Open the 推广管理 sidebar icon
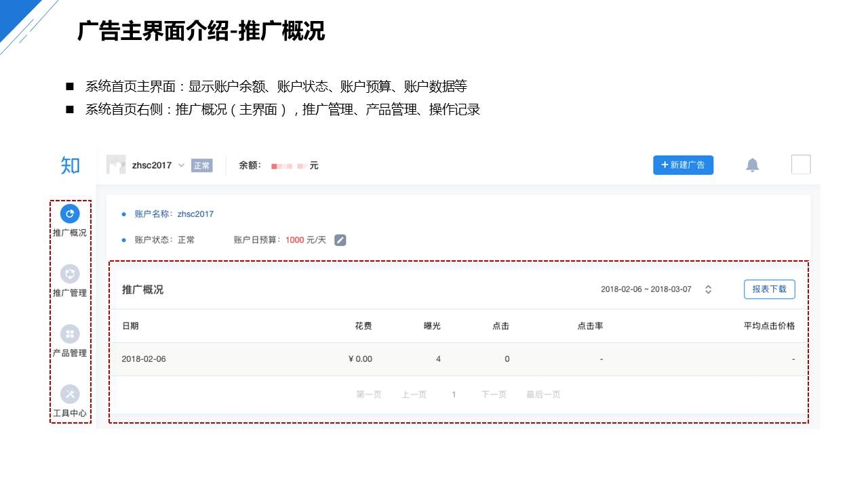Image resolution: width=868 pixels, height=488 pixels. 70,274
